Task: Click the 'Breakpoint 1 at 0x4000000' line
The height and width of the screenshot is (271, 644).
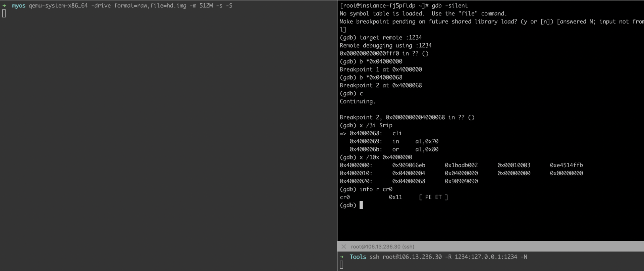Action: [381, 70]
